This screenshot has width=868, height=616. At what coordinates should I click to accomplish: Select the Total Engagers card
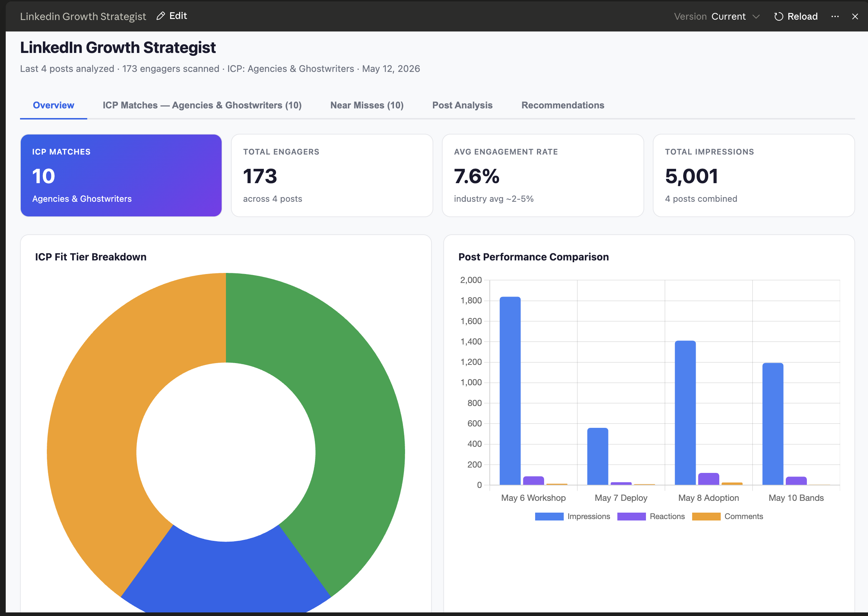[x=332, y=175]
